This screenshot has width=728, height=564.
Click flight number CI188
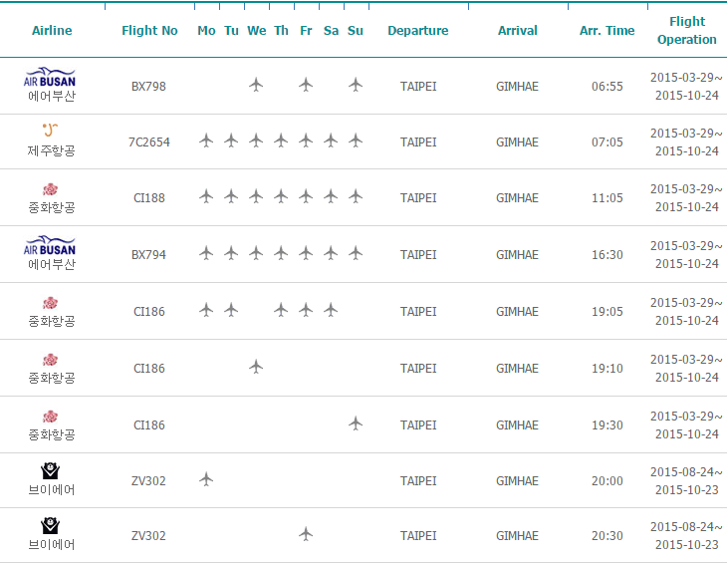tap(149, 198)
